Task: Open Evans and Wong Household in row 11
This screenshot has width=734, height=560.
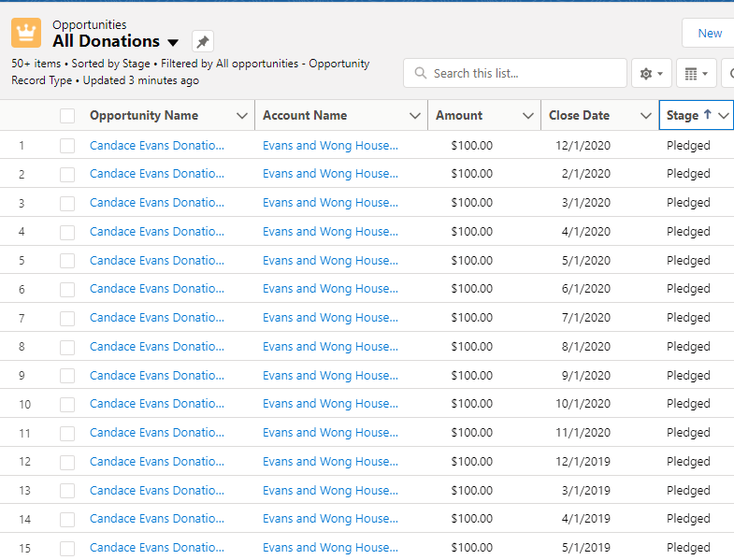Action: [330, 433]
